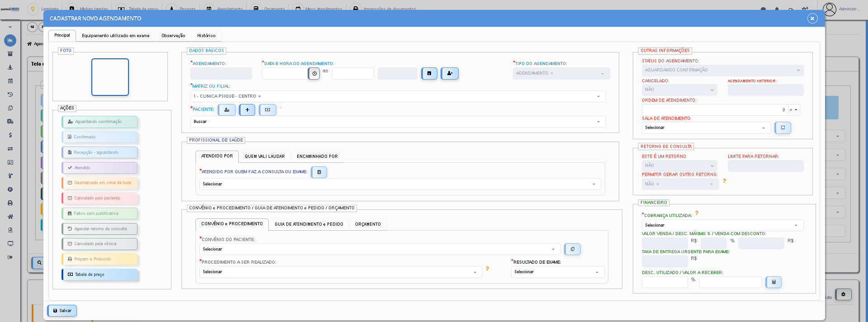Click the date input under Data e Hora
Viewport: 868px width, 322px height.
point(285,73)
